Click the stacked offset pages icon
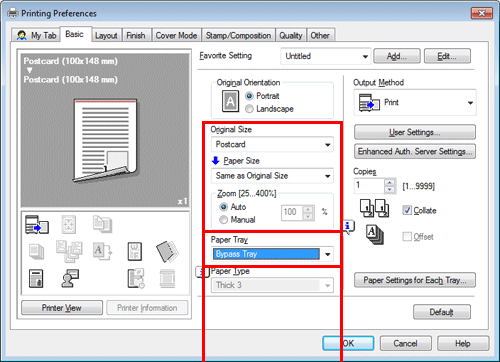 pos(375,235)
